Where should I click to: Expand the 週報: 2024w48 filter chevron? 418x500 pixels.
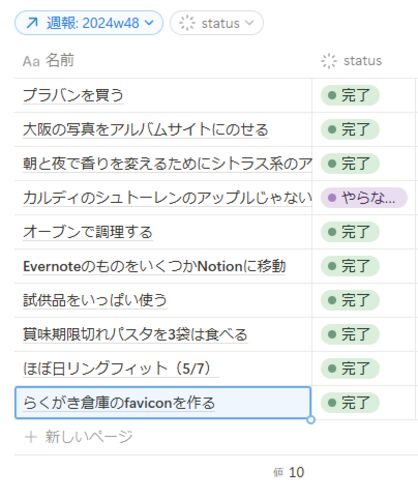click(x=150, y=23)
